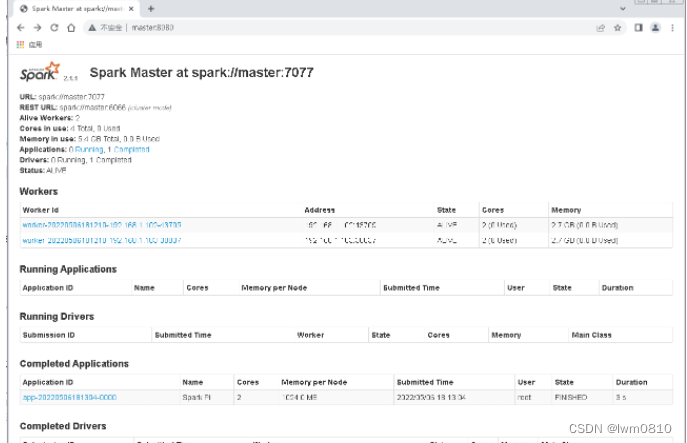Expand the tab search dropdown

tap(623, 8)
